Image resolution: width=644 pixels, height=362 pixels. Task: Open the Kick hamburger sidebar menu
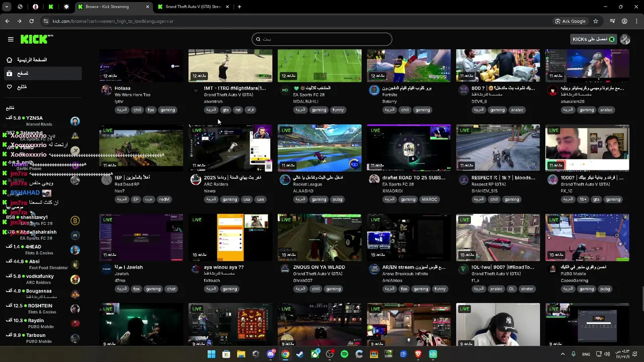pyautogui.click(x=11, y=39)
